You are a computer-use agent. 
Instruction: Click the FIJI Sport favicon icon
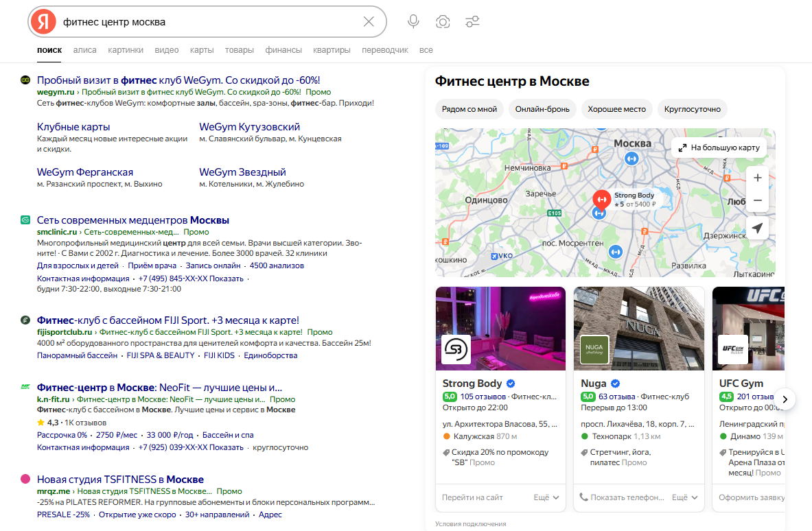click(25, 320)
